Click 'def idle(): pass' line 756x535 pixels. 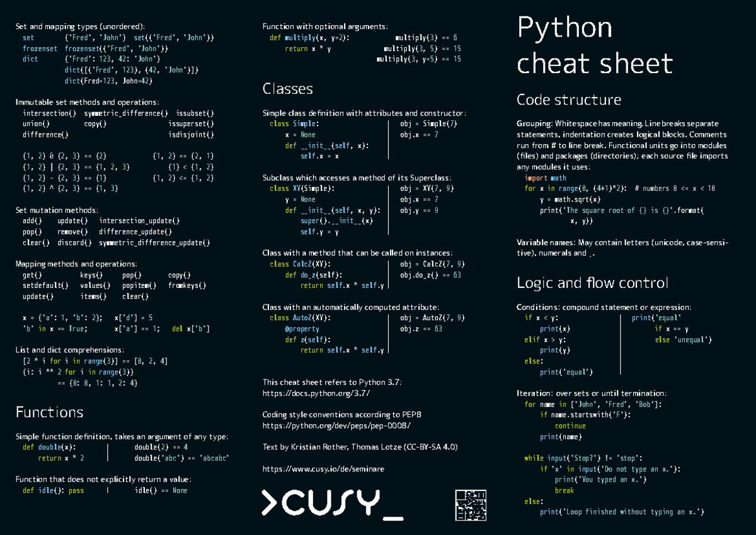point(53,490)
